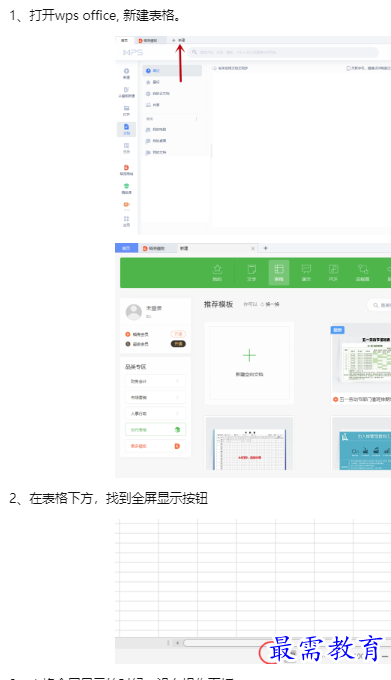This screenshot has height=680, width=391.
Task: Select the Recent item with blue clock icon
Action: click(x=172, y=70)
